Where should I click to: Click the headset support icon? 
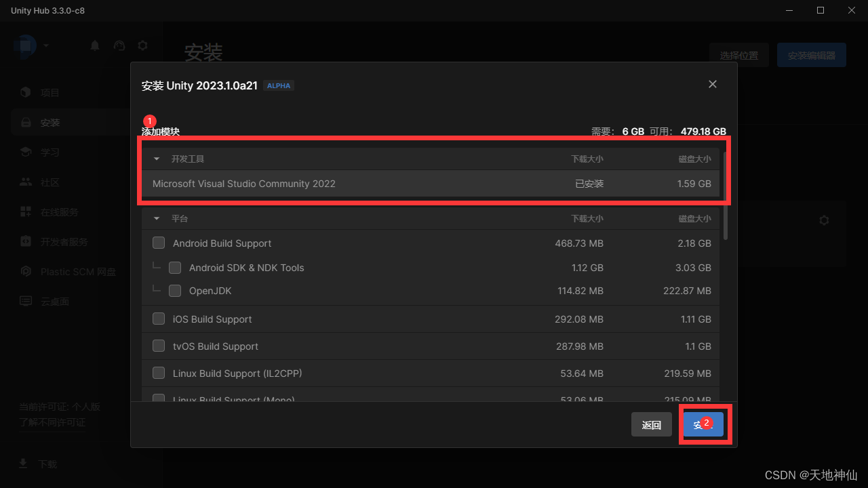[119, 45]
